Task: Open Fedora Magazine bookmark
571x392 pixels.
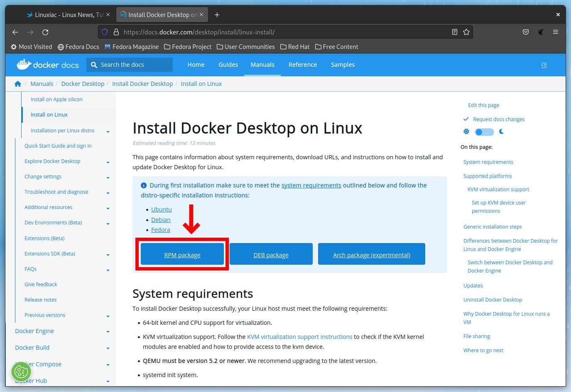Action: coord(132,47)
